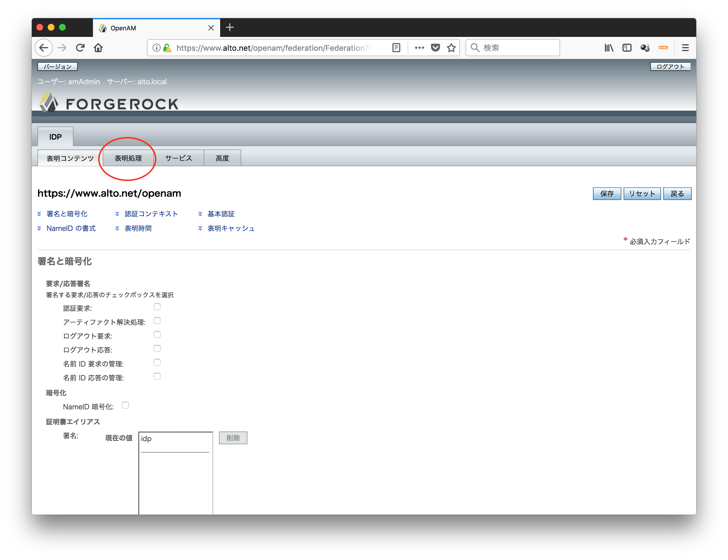Open the browser home page
The height and width of the screenshot is (560, 728).
point(98,48)
